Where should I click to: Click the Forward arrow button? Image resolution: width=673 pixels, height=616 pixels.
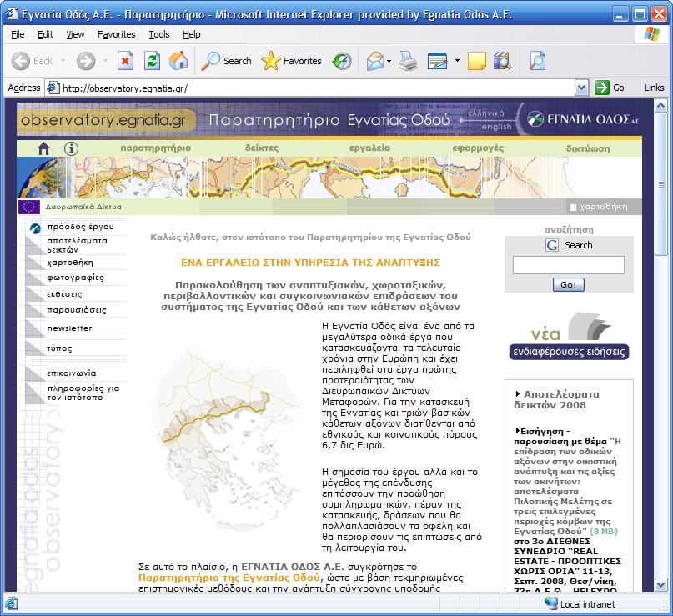[86, 61]
